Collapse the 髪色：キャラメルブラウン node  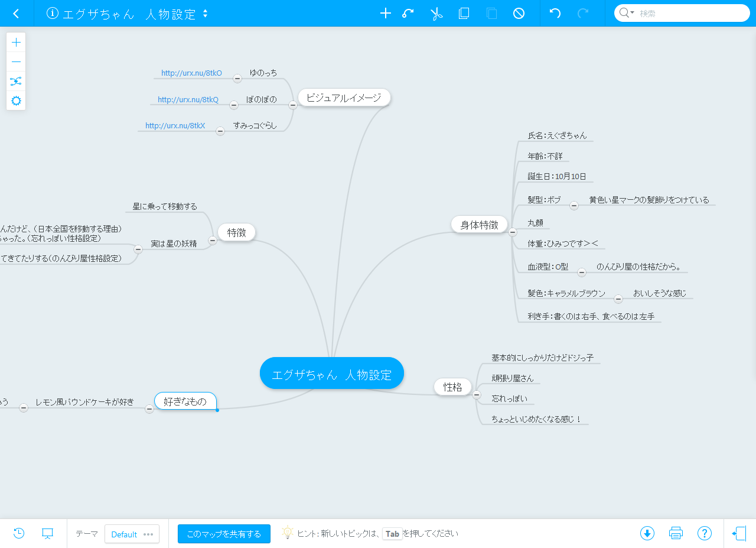point(618,299)
